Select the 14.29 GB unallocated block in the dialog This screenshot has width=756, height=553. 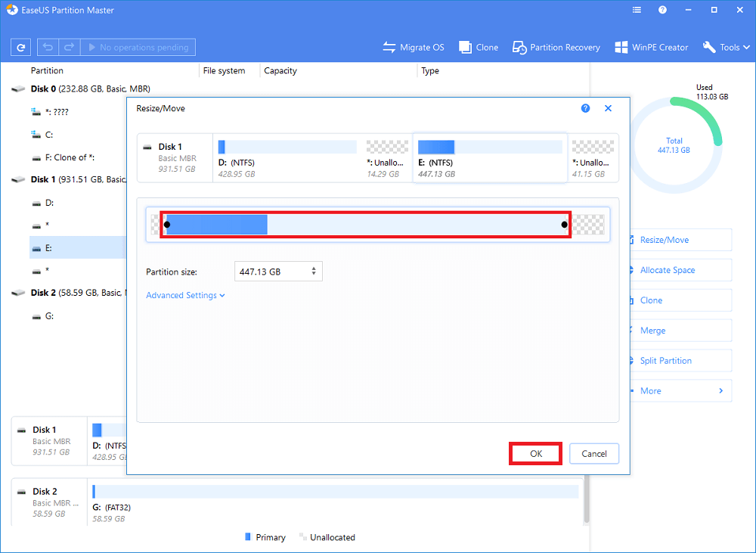(x=386, y=158)
